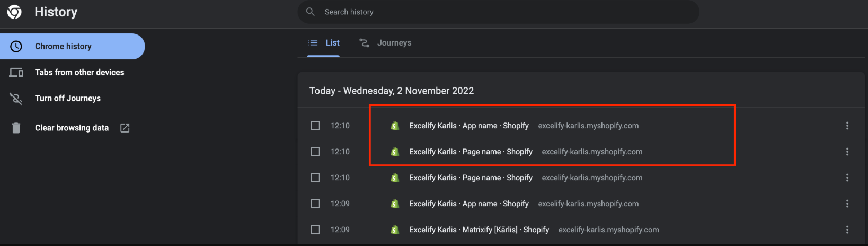
Task: Switch to the Journeys tab
Action: pyautogui.click(x=385, y=43)
